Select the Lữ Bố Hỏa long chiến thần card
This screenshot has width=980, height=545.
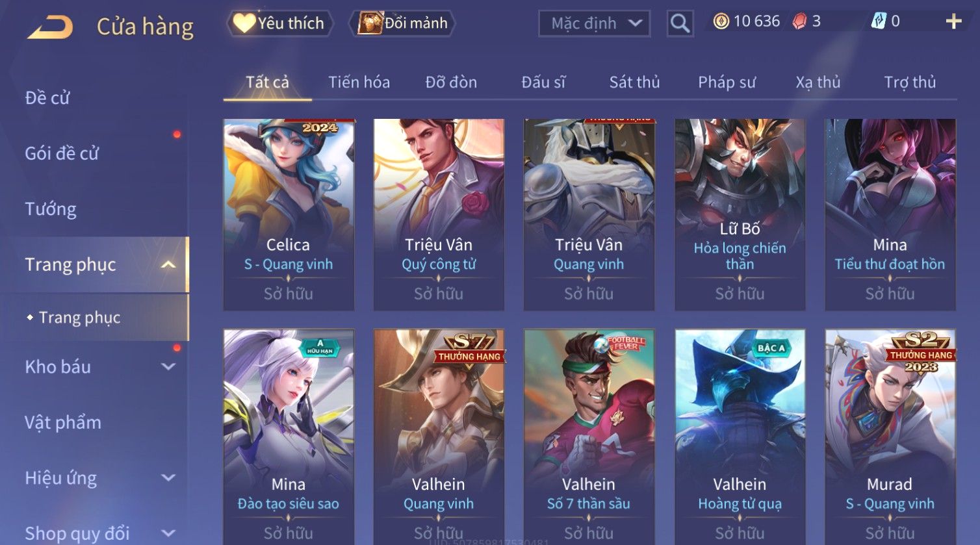[x=740, y=214]
